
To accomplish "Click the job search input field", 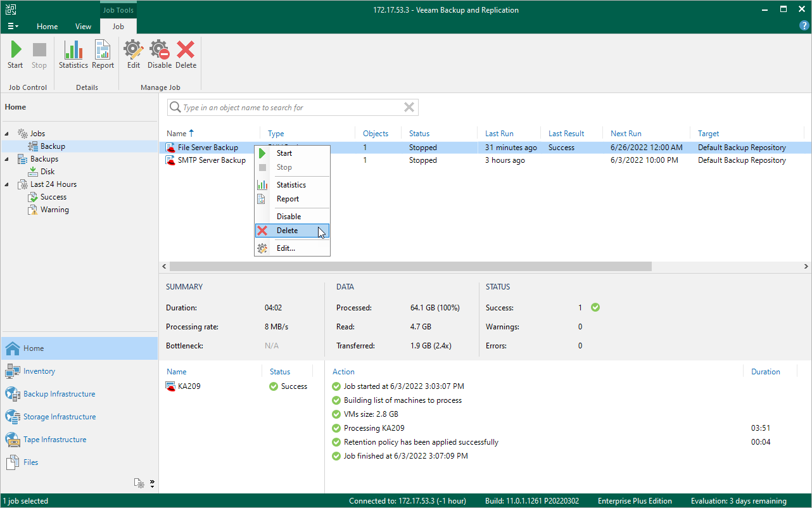I will click(293, 108).
